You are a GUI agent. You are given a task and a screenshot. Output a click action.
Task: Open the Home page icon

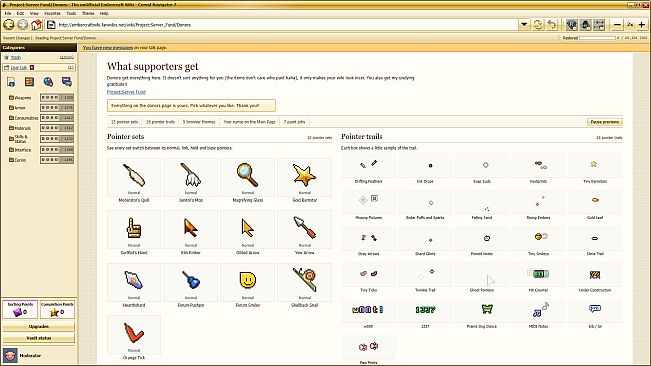coord(37,25)
